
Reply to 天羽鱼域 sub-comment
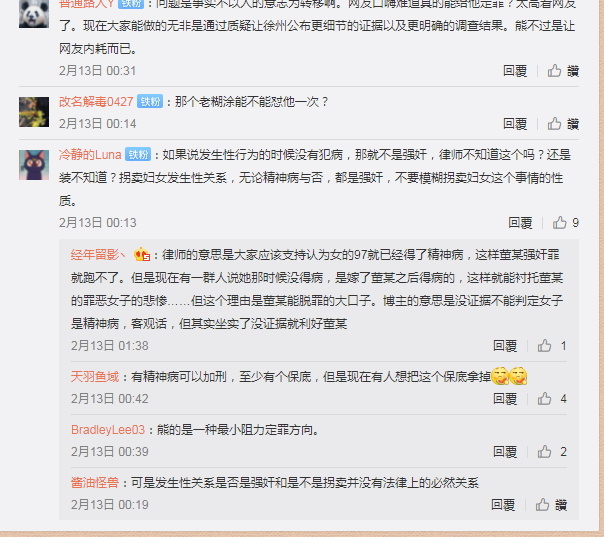505,399
